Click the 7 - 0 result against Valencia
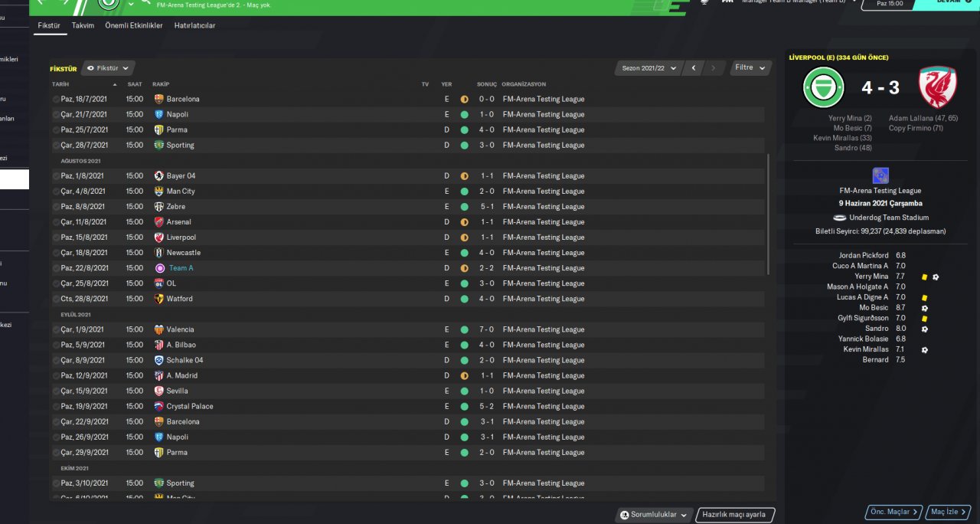This screenshot has width=980, height=524. click(x=486, y=329)
